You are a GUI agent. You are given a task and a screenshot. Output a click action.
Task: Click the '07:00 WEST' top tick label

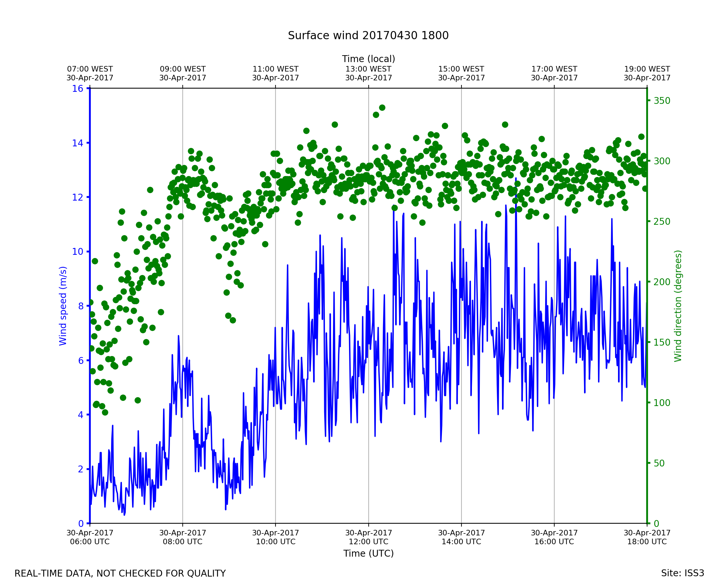point(90,69)
